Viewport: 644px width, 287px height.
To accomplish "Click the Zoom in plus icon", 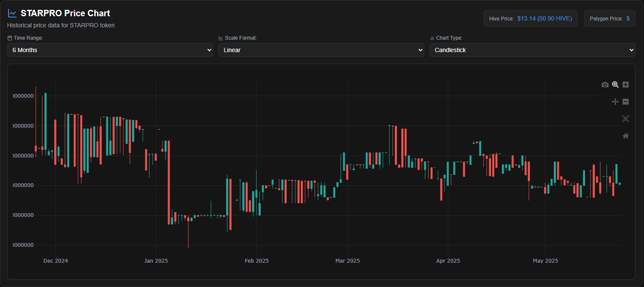I will pyautogui.click(x=626, y=85).
